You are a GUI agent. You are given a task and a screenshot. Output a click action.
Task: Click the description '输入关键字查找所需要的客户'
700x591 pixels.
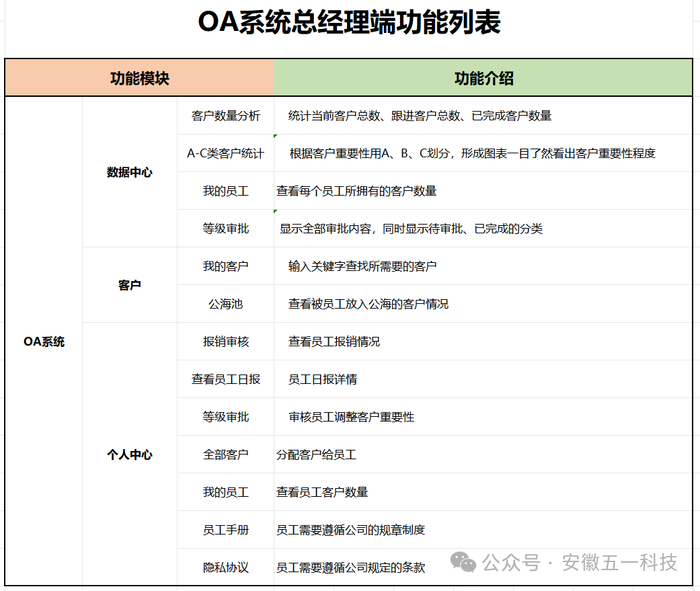coord(362,266)
